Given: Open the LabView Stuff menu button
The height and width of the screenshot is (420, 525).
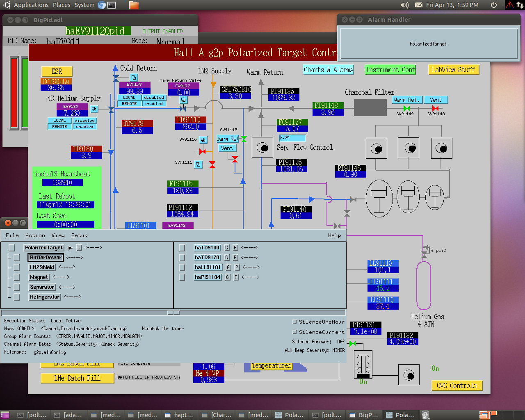Looking at the screenshot, I should click(453, 70).
